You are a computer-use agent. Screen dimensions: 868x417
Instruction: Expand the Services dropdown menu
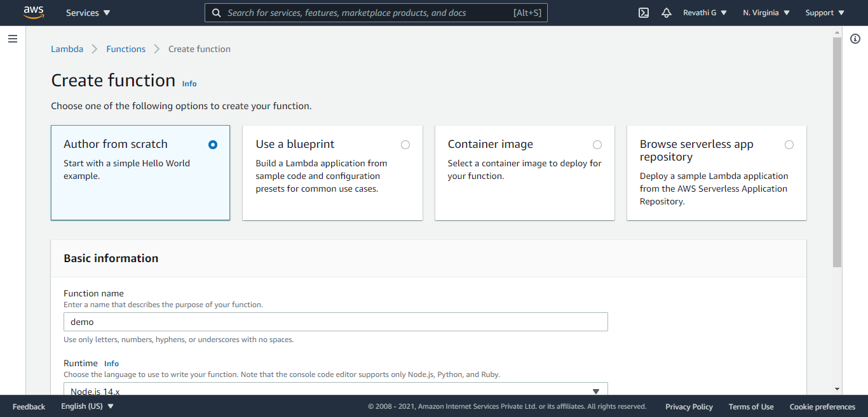[88, 13]
